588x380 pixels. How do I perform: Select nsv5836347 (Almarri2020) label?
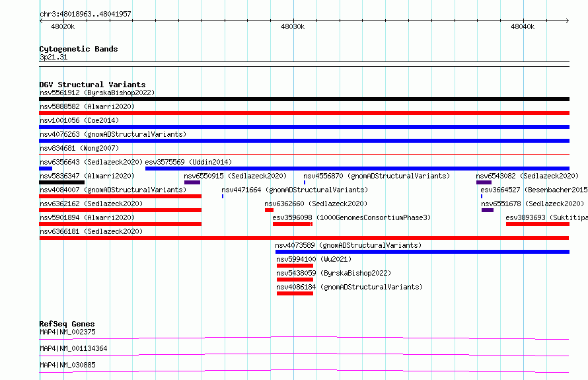[87, 176]
